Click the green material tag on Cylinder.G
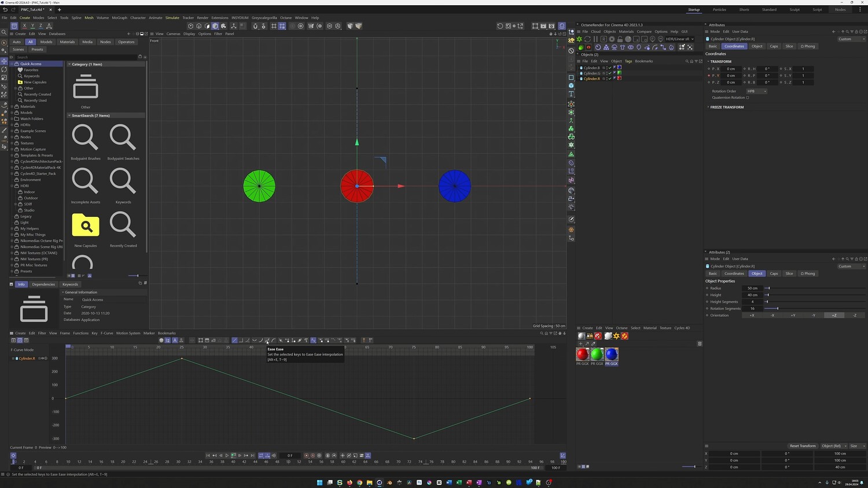This screenshot has height=488, width=868. click(619, 73)
